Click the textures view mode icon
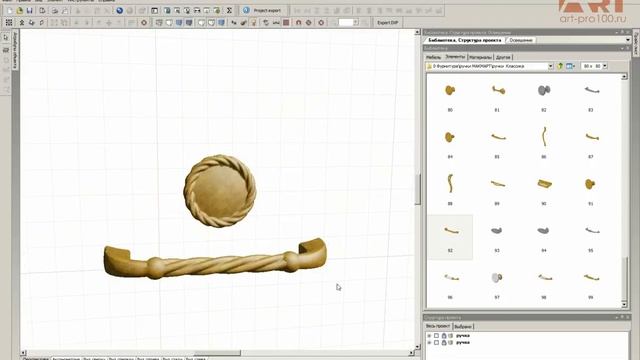The width and height of the screenshot is (640, 360). [189, 22]
